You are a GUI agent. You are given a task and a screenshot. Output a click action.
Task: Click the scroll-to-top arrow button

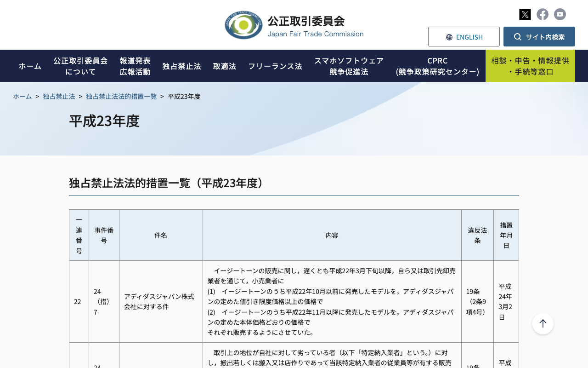tap(543, 324)
